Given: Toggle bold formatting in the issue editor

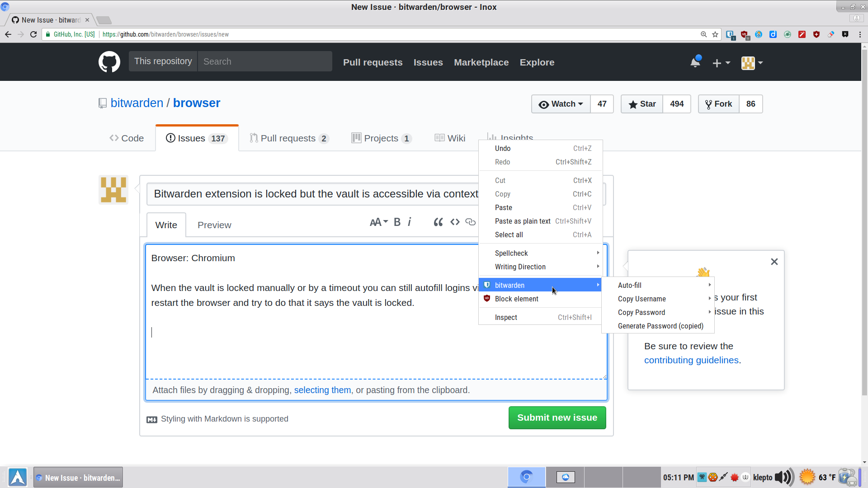Looking at the screenshot, I should 397,222.
